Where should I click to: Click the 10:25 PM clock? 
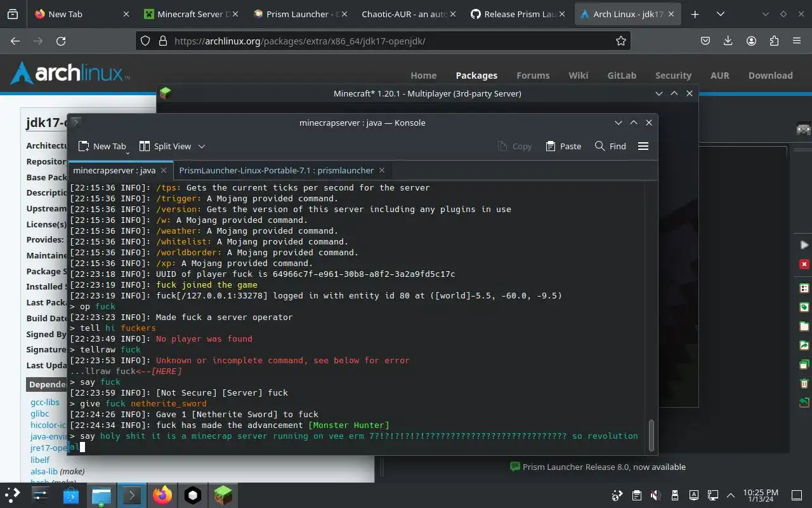(760, 492)
